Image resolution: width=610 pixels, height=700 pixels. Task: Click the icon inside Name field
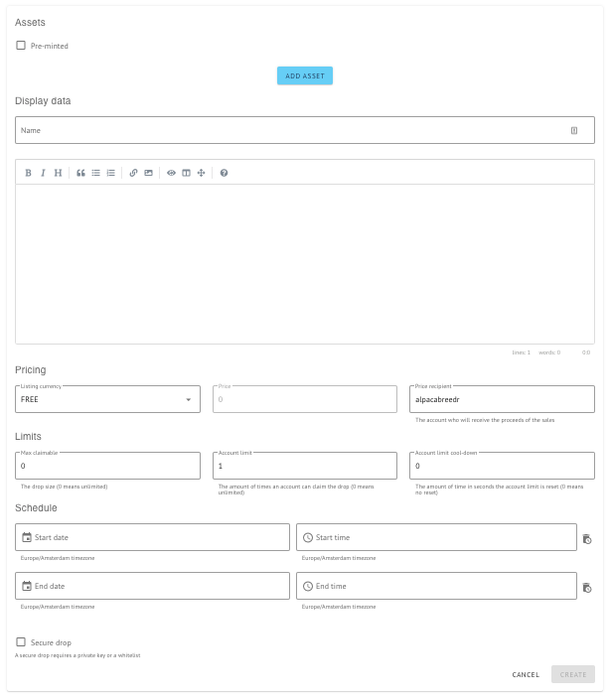pos(574,130)
